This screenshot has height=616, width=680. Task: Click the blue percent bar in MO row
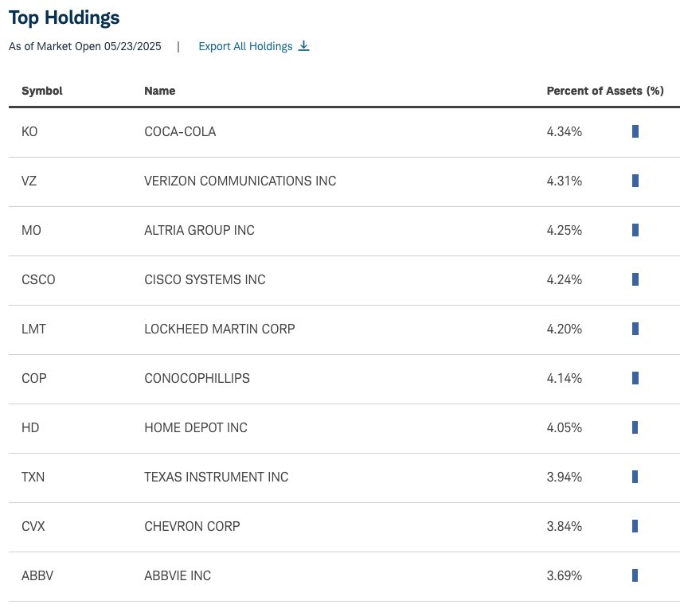(x=635, y=230)
